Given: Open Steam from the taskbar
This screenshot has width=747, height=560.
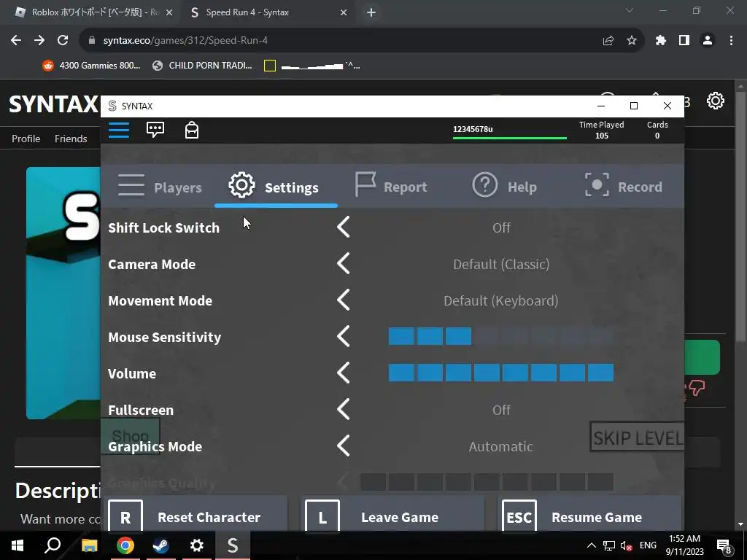Looking at the screenshot, I should tap(161, 545).
